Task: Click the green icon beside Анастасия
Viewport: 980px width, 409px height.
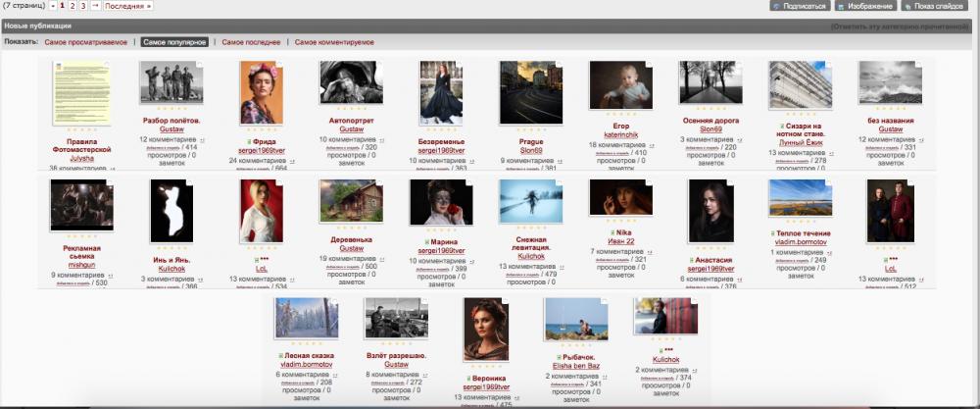Action: (x=692, y=260)
